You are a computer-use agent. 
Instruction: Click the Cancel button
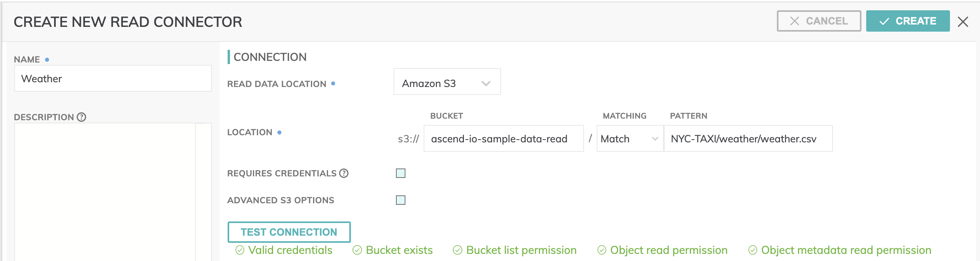819,21
